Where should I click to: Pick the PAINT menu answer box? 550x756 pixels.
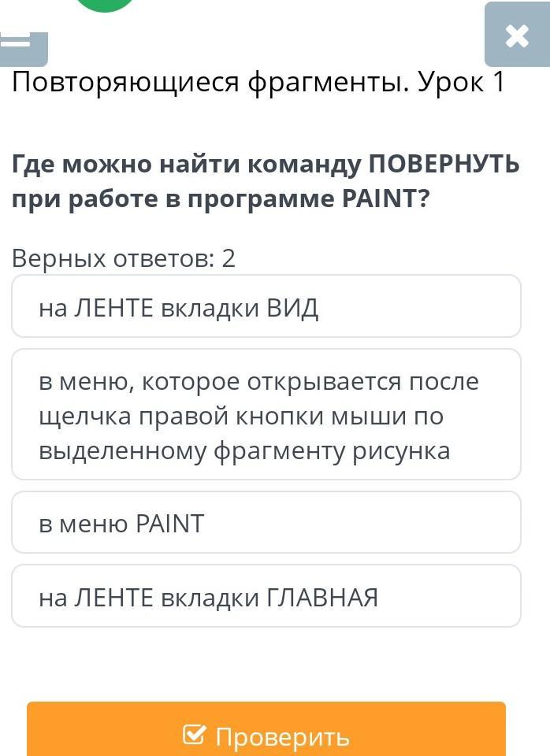tap(266, 522)
